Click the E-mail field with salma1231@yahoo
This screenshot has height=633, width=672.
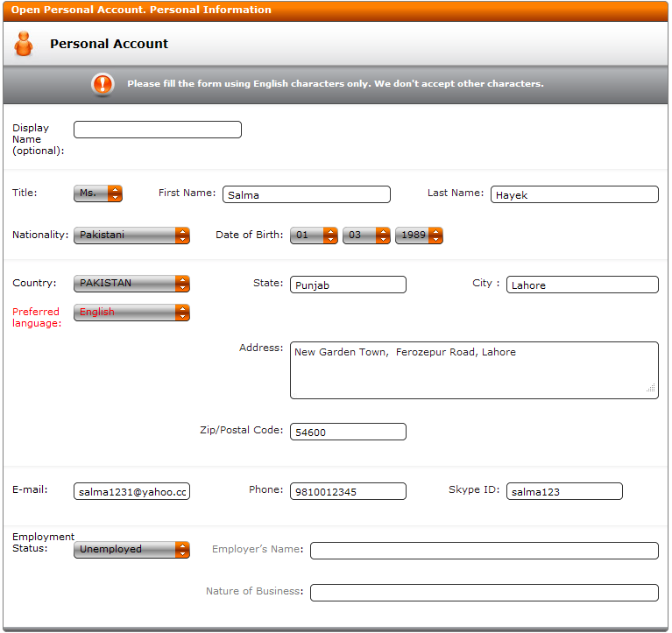[x=131, y=491]
